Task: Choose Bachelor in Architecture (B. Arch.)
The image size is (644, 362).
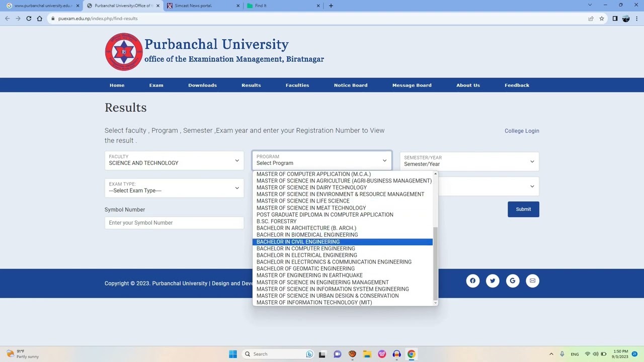Action: 342,228
